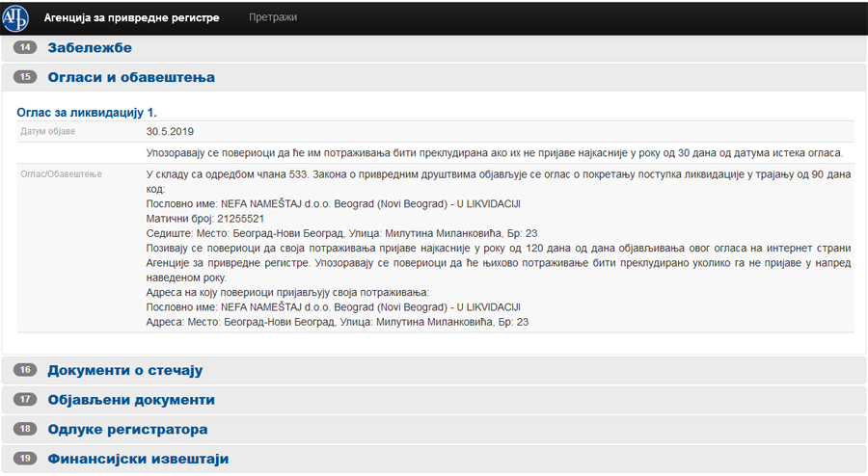
Task: Click the number 17 badge
Action: (x=25, y=399)
